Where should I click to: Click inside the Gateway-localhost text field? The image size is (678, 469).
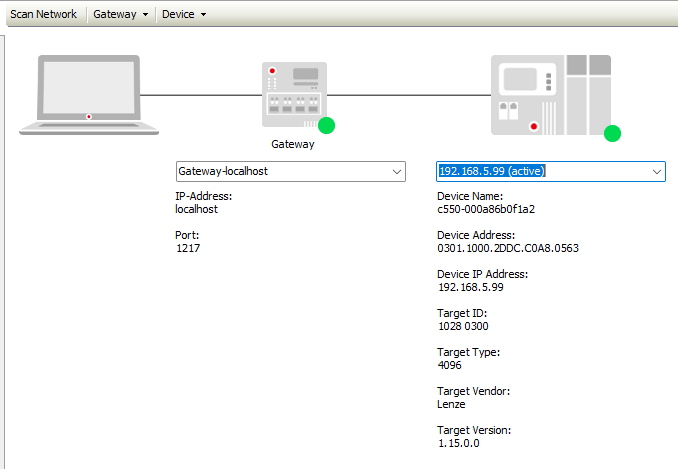pos(280,171)
